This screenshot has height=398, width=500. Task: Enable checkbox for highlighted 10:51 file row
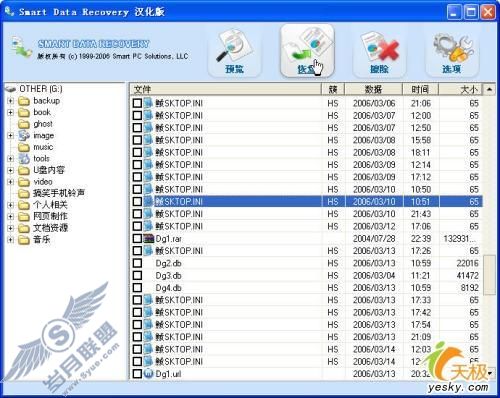tap(137, 202)
